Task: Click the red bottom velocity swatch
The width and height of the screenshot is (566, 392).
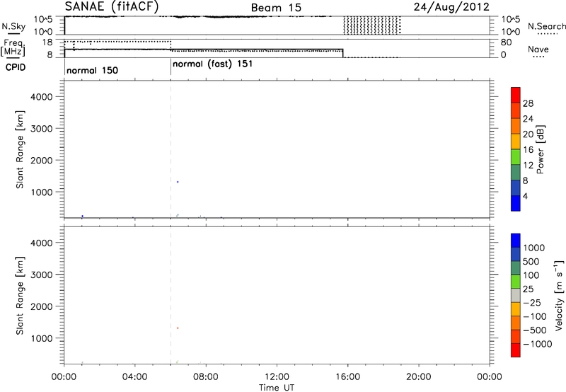Action: pos(516,350)
